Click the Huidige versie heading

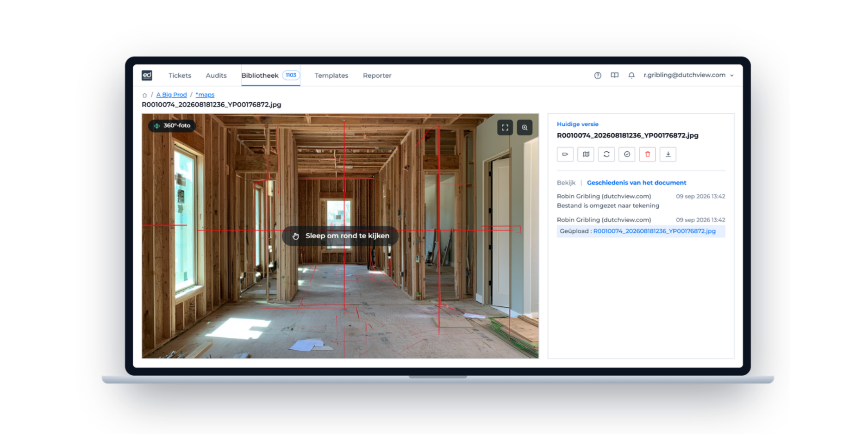pos(578,124)
